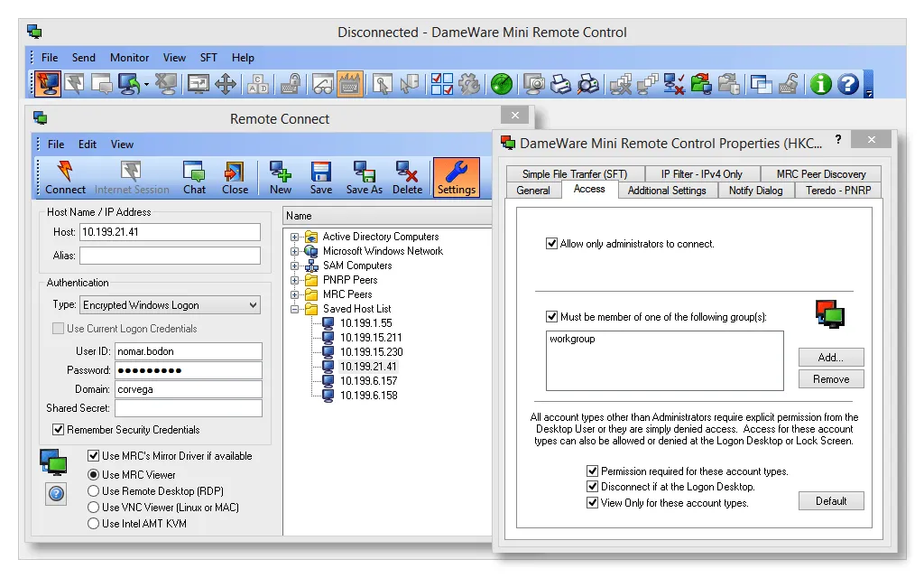Click the Connect lightning bolt icon

[x=63, y=176]
